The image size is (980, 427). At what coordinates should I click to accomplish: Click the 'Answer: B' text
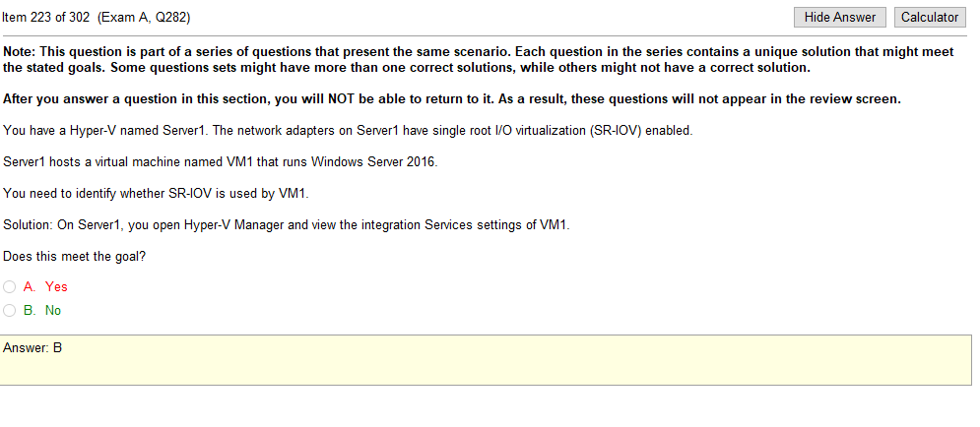click(33, 347)
